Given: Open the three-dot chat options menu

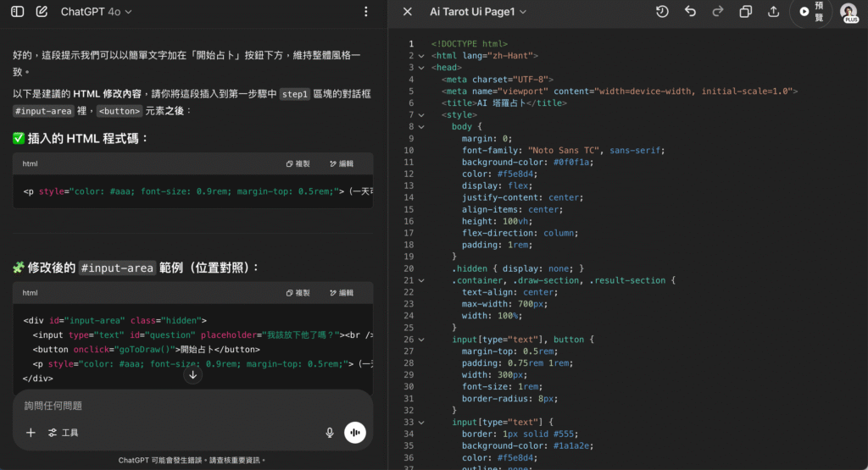Looking at the screenshot, I should (365, 12).
